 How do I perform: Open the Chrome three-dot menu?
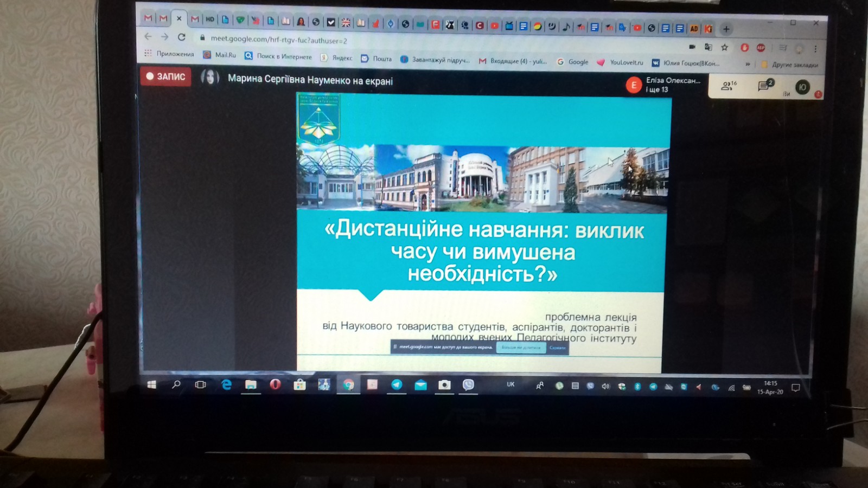click(815, 49)
